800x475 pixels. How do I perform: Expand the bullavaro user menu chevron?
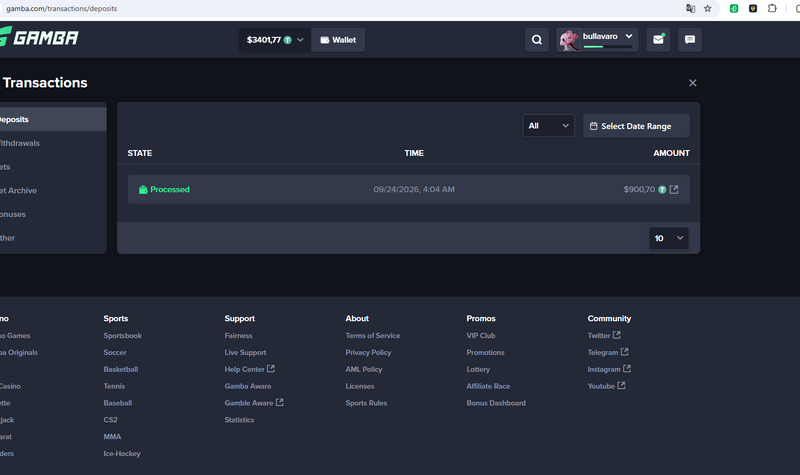[629, 36]
